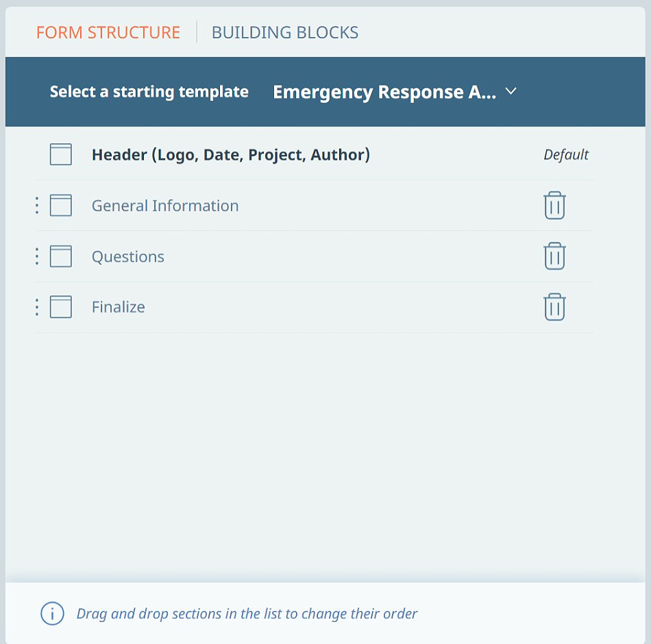Click the Default label on Header row

point(566,155)
